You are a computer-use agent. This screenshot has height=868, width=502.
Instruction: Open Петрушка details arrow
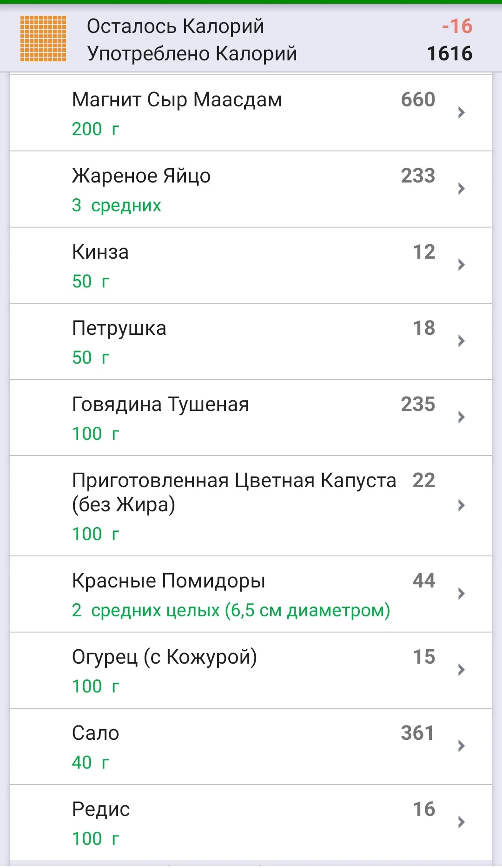coord(461,341)
